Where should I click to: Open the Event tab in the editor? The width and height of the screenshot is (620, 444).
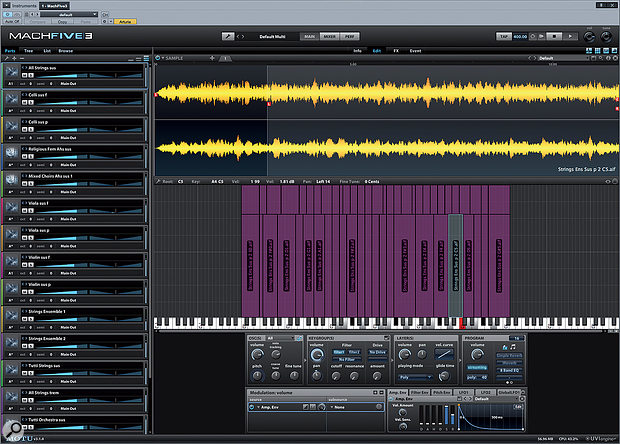[415, 51]
